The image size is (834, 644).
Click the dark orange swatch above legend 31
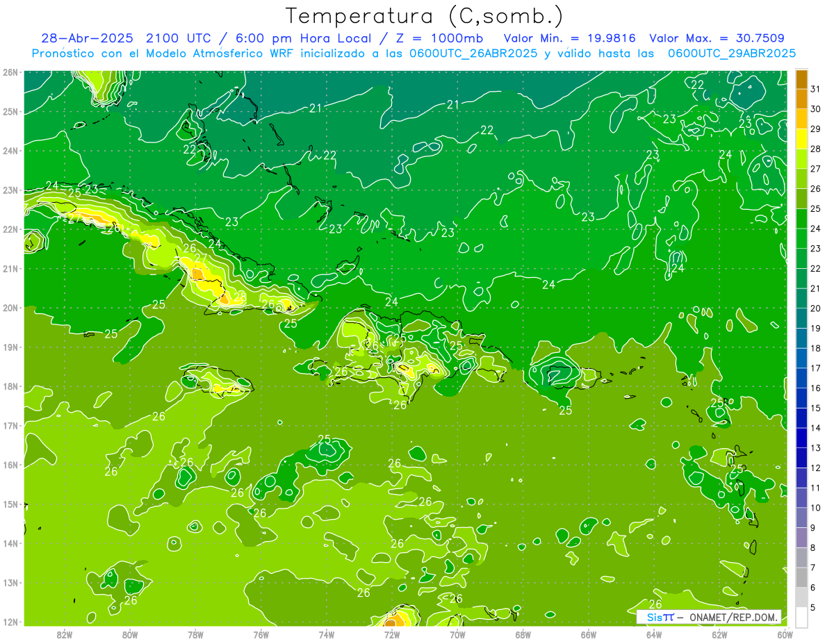pos(801,79)
